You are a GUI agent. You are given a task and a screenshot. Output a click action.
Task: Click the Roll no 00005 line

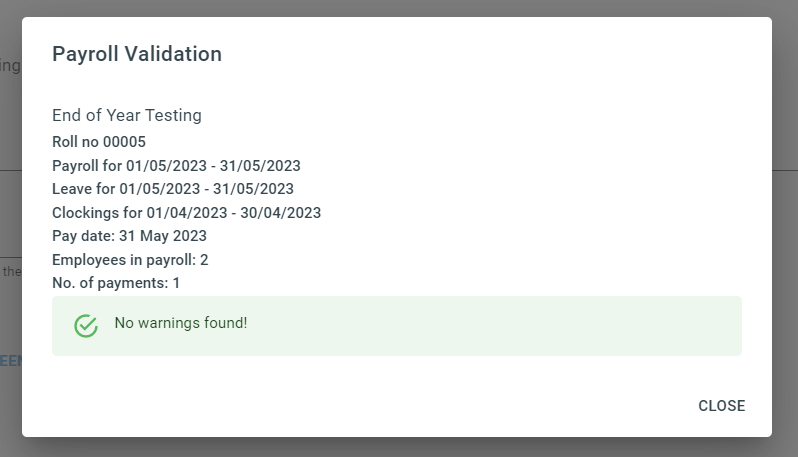pyautogui.click(x=99, y=141)
